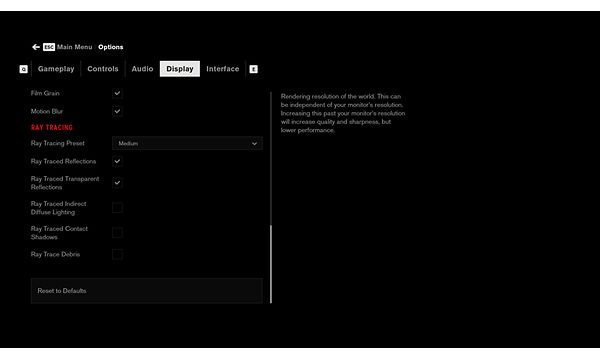
Task: Go to the Interface tab
Action: click(223, 69)
